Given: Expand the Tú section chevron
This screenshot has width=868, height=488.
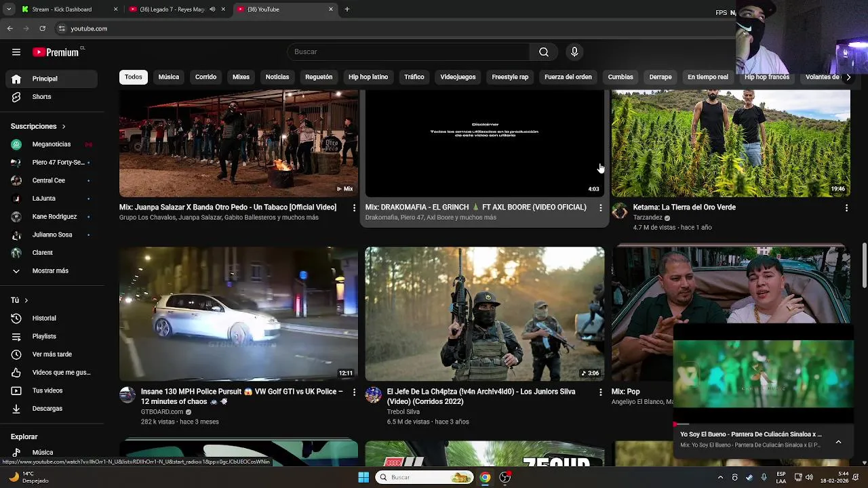Looking at the screenshot, I should point(26,300).
